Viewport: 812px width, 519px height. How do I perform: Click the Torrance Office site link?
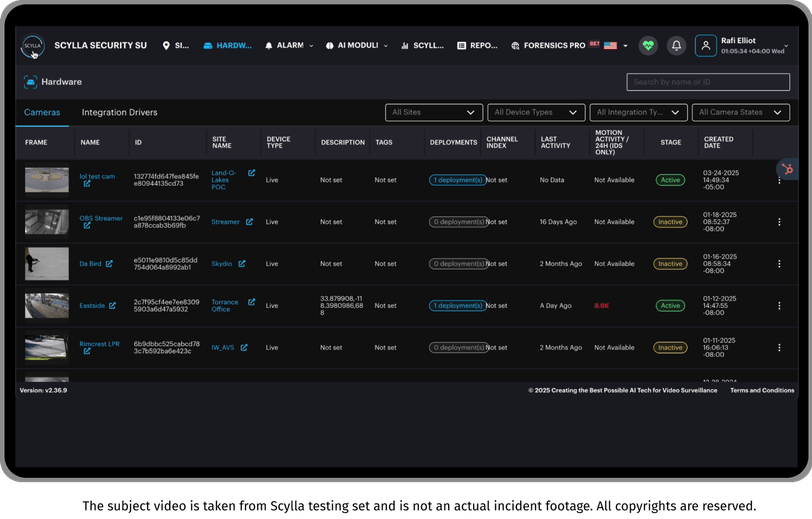coord(225,306)
